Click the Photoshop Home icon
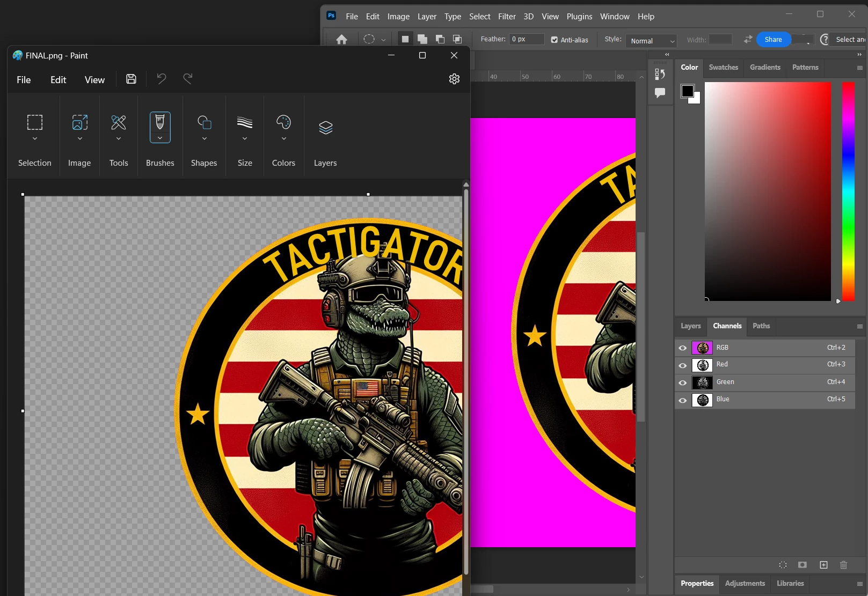This screenshot has height=596, width=868. (341, 39)
